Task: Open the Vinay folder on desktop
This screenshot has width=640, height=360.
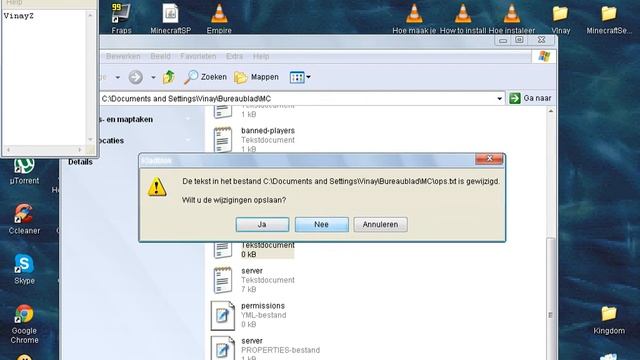Action: coord(560,18)
